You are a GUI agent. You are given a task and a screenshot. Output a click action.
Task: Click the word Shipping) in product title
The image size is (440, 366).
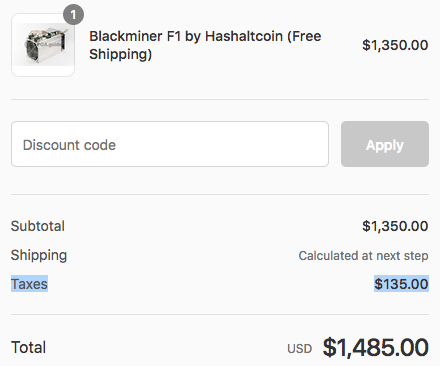(121, 54)
